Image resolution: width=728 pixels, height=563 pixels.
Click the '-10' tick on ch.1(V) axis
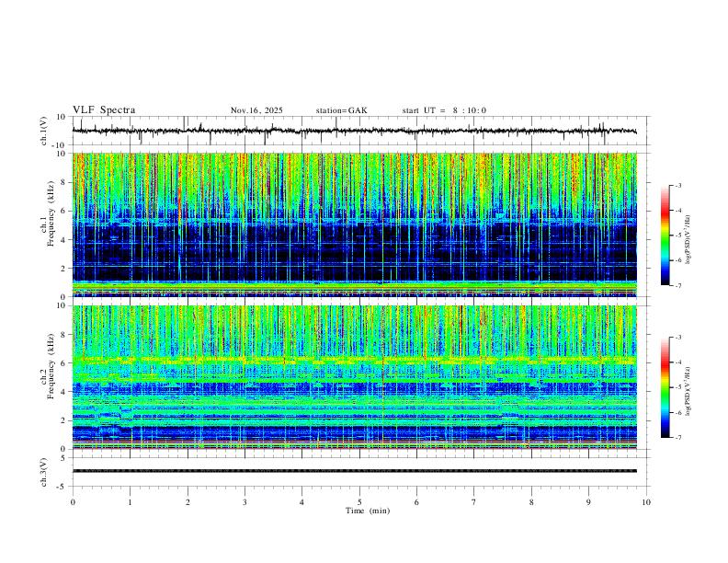point(61,145)
